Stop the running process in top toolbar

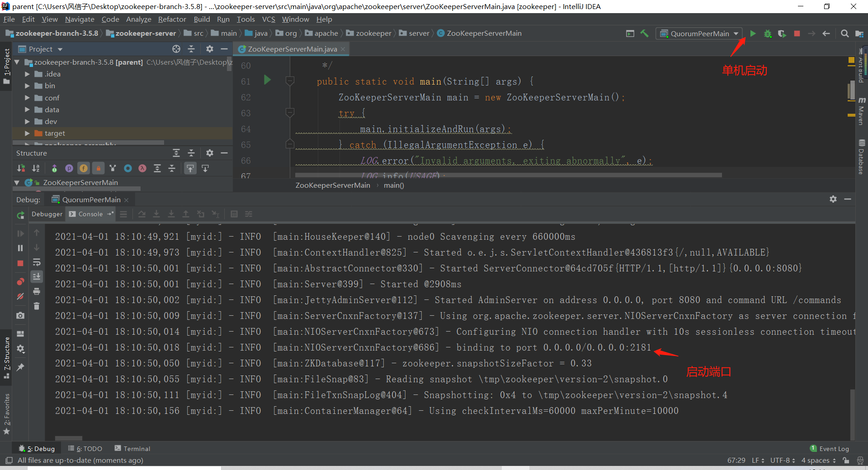(x=797, y=33)
